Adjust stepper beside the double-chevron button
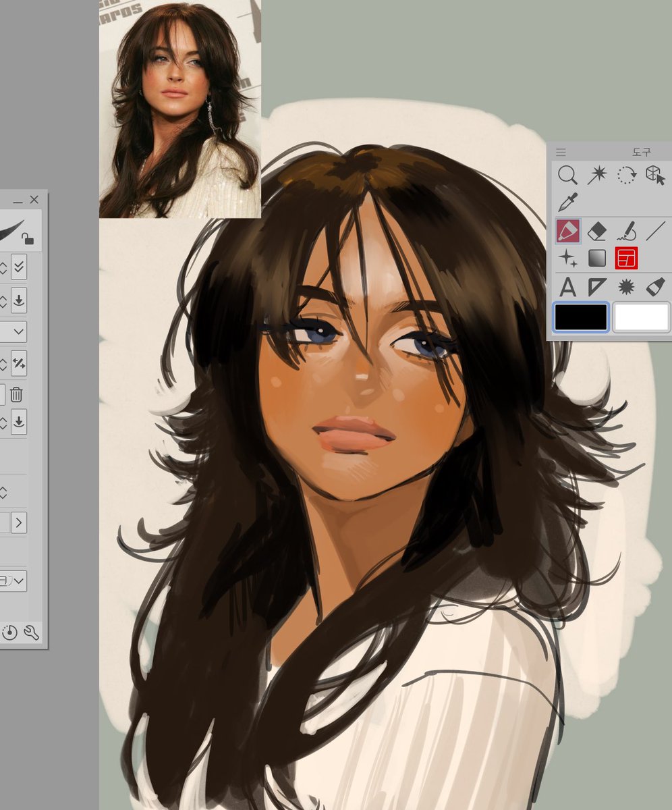Viewport: 672px width, 810px height. pos(3,267)
